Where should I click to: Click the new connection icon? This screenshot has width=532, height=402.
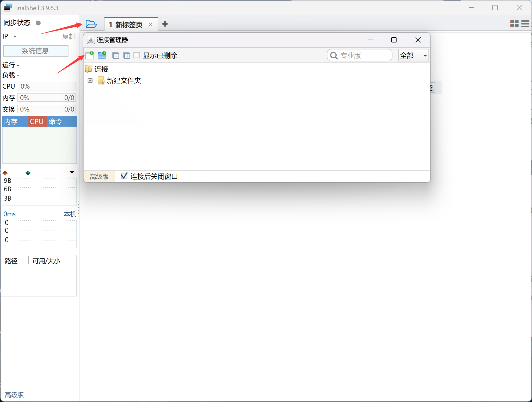point(90,55)
